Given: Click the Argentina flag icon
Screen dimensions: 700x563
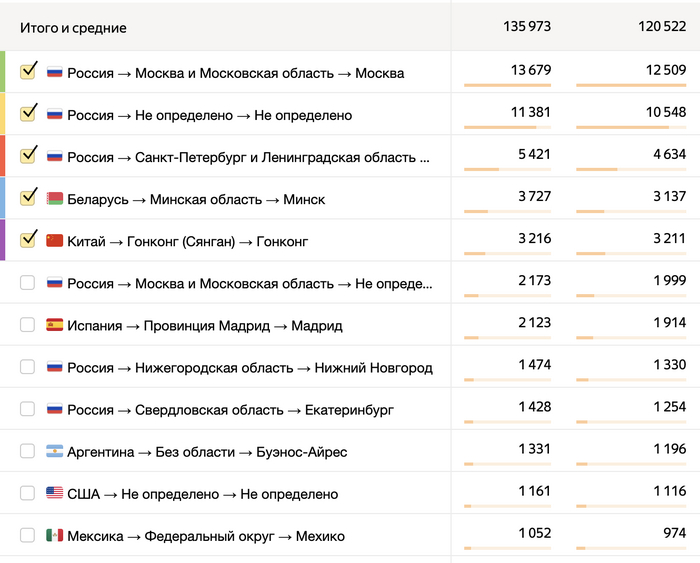Looking at the screenshot, I should pyautogui.click(x=55, y=452).
